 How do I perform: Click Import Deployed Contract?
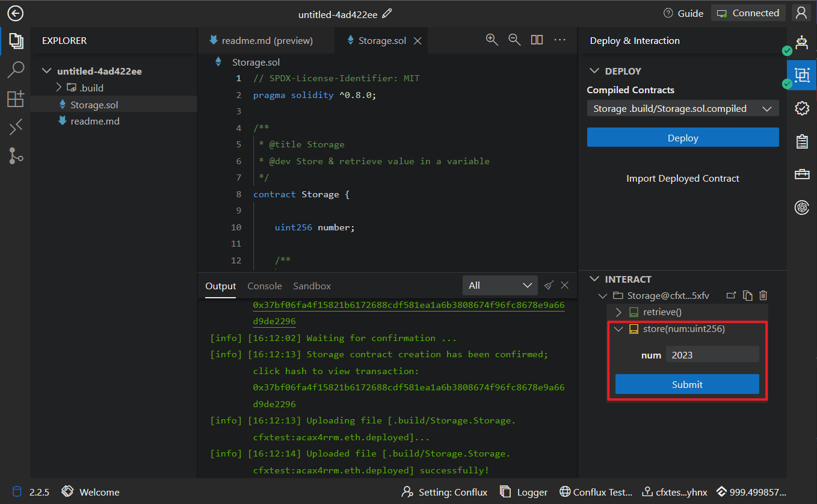683,178
